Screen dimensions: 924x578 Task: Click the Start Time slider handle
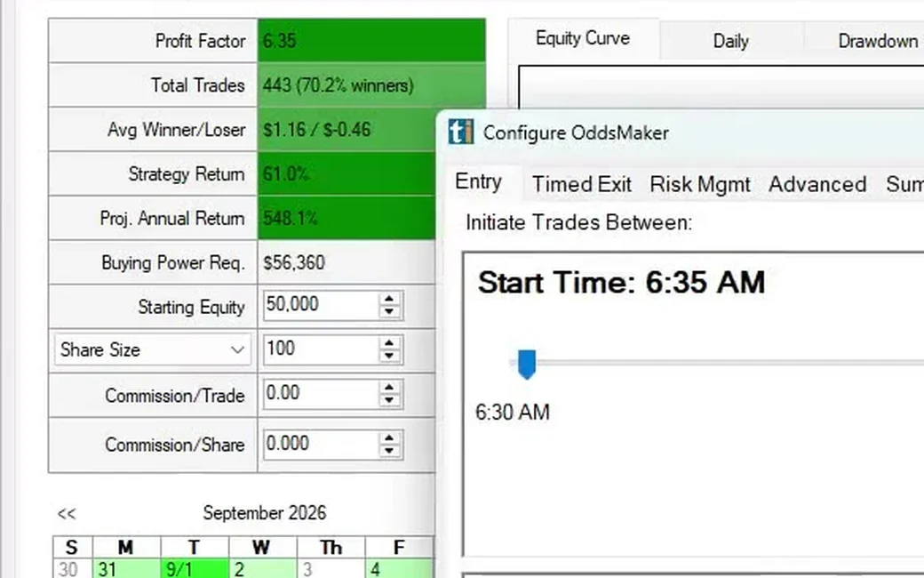(x=527, y=364)
